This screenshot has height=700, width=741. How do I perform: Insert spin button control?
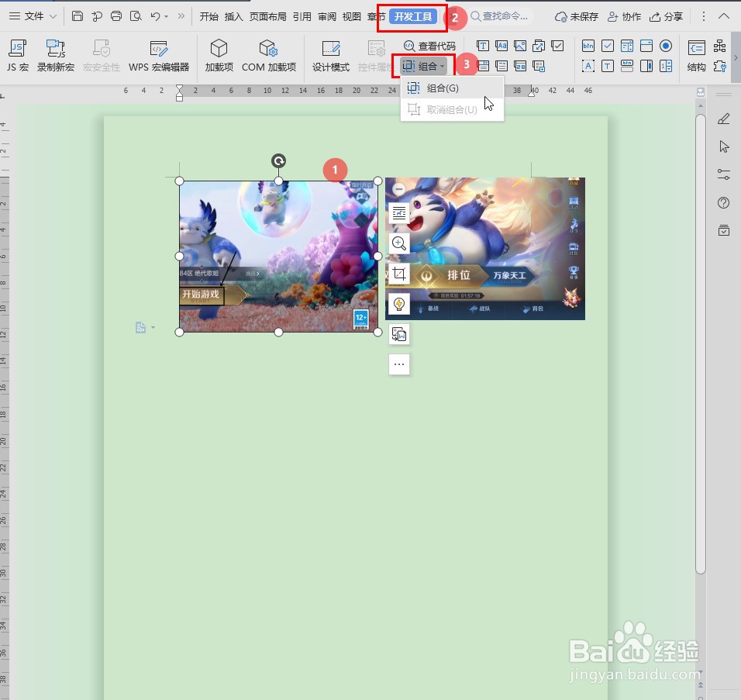[666, 66]
